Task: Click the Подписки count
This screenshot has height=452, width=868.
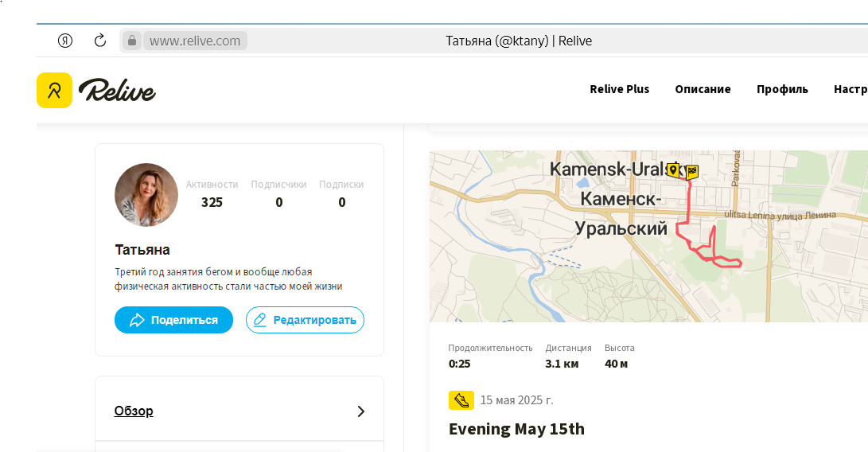Action: [x=341, y=202]
